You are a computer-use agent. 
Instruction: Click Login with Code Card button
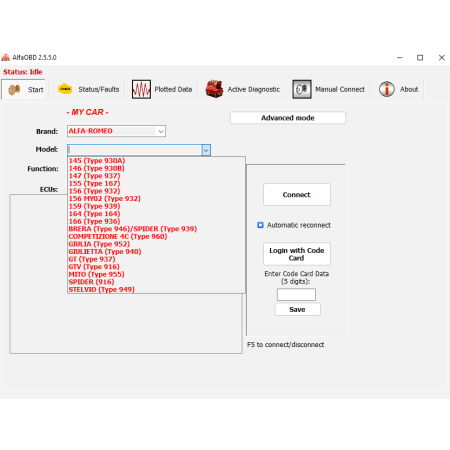coord(297,254)
